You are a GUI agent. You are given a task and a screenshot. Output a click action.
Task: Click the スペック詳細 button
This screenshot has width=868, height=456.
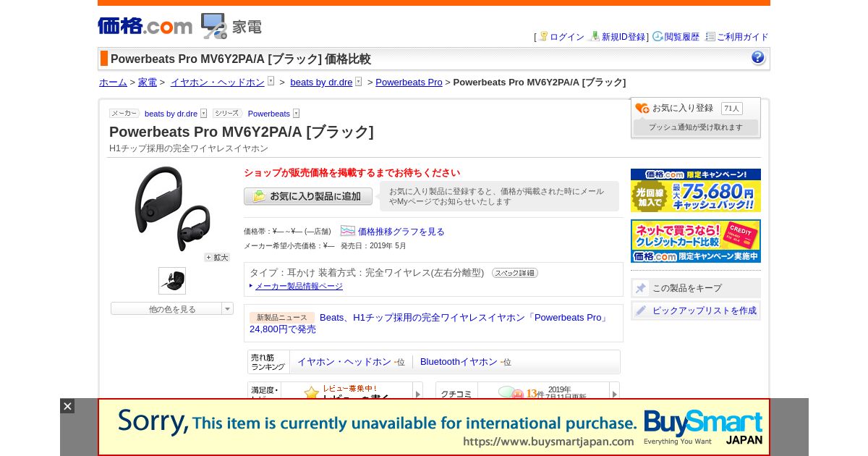coord(515,273)
